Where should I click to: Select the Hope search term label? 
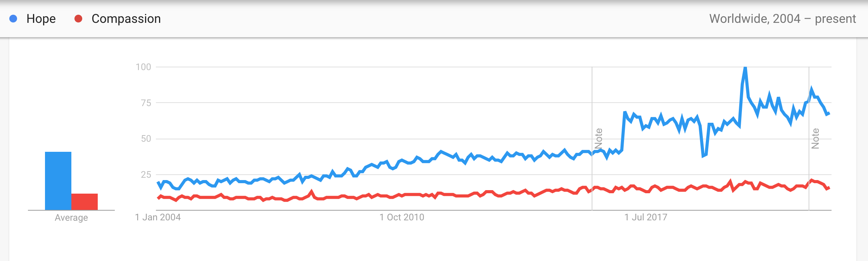(41, 19)
